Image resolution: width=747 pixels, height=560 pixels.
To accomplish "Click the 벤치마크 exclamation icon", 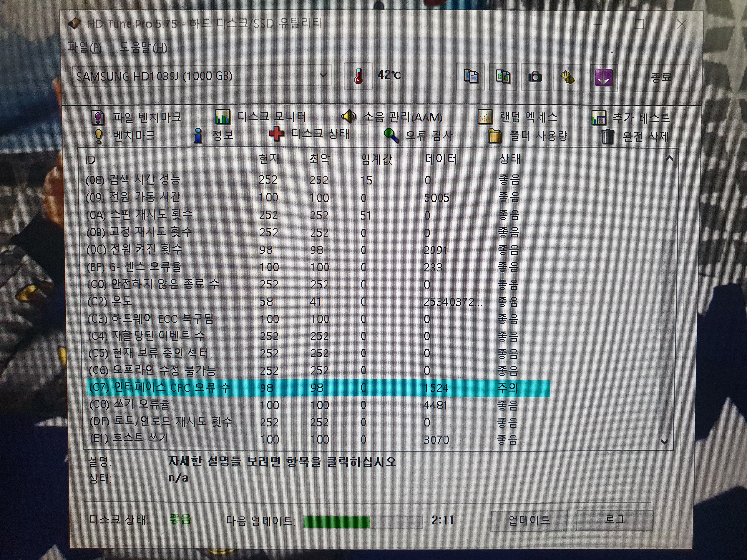I will click(99, 136).
